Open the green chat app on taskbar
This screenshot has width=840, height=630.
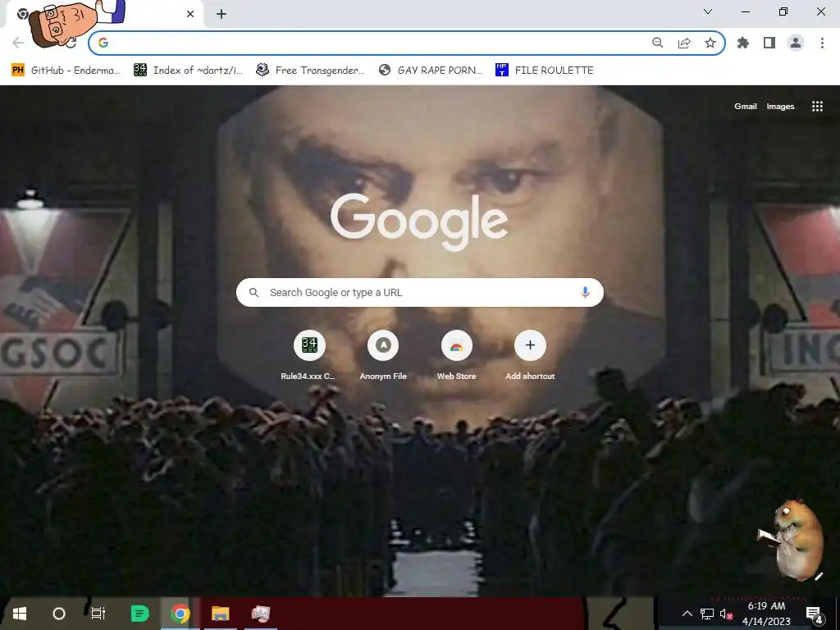[139, 614]
